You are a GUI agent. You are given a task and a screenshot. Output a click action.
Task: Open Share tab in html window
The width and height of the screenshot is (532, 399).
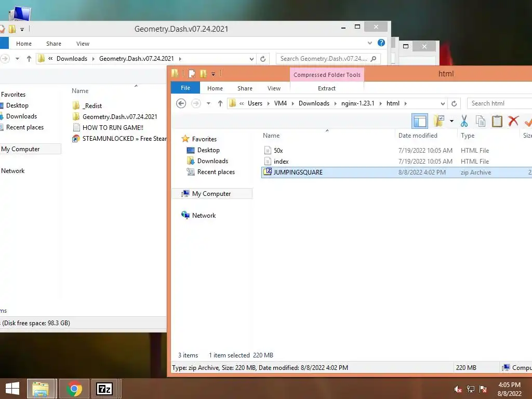click(x=245, y=88)
